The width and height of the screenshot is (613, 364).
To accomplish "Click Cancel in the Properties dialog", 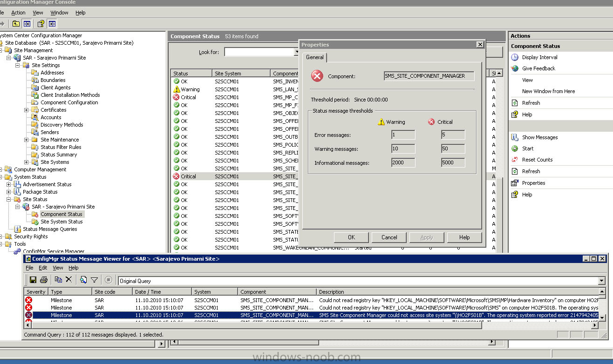I will click(389, 237).
